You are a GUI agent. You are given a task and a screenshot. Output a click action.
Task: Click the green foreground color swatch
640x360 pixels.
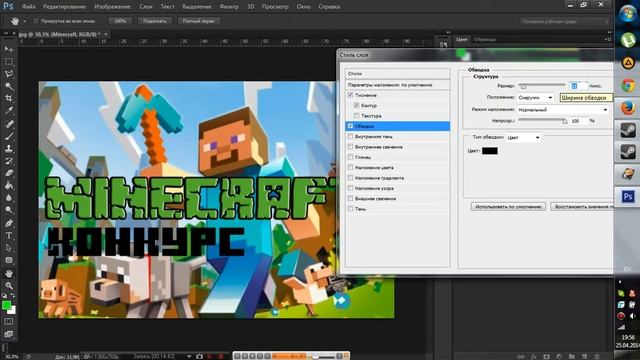click(6, 305)
